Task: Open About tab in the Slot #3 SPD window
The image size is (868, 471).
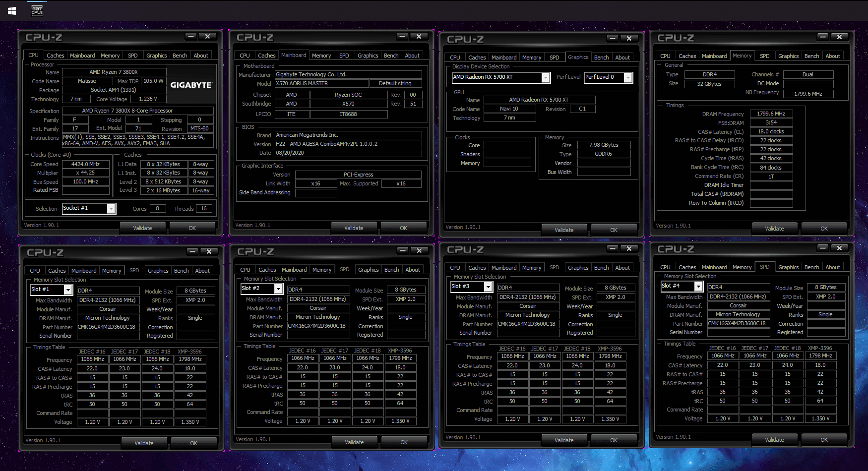Action: pyautogui.click(x=622, y=268)
